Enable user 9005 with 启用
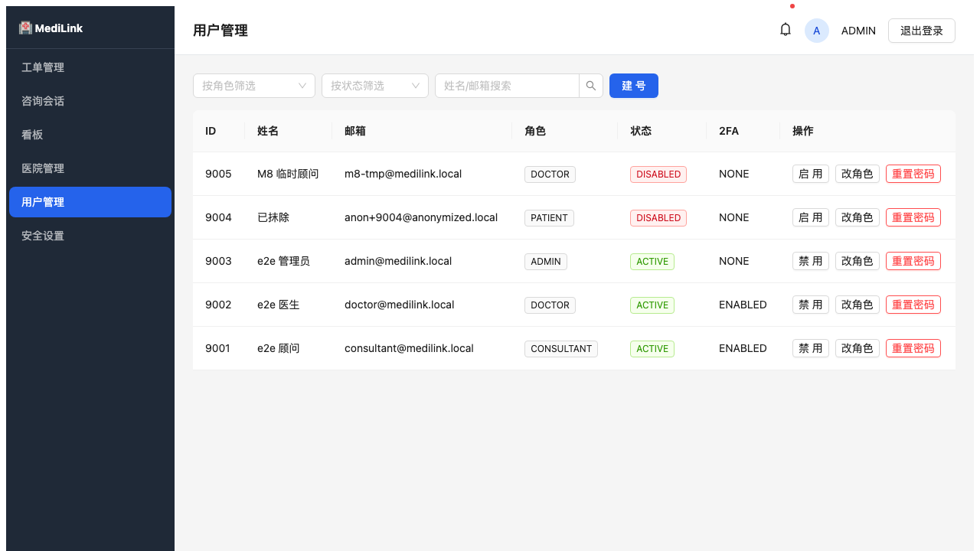The height and width of the screenshot is (551, 980). coord(811,174)
